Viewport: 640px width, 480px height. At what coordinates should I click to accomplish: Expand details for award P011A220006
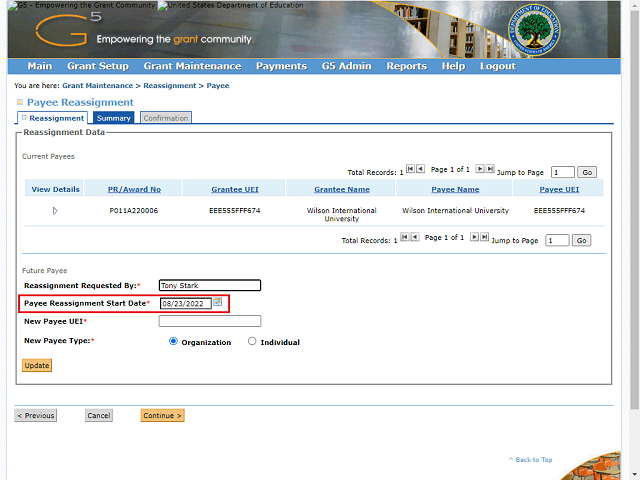point(55,211)
